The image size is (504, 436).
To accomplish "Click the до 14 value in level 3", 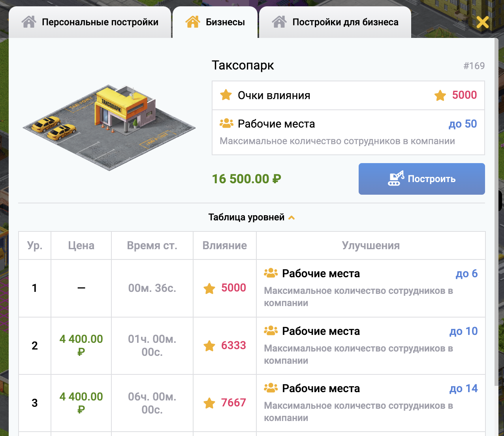I will [x=463, y=389].
